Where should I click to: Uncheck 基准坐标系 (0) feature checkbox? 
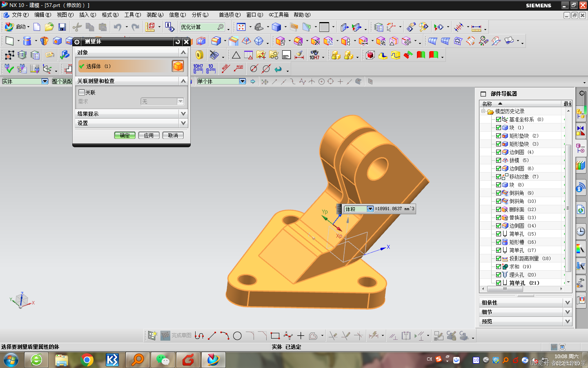[x=499, y=119]
